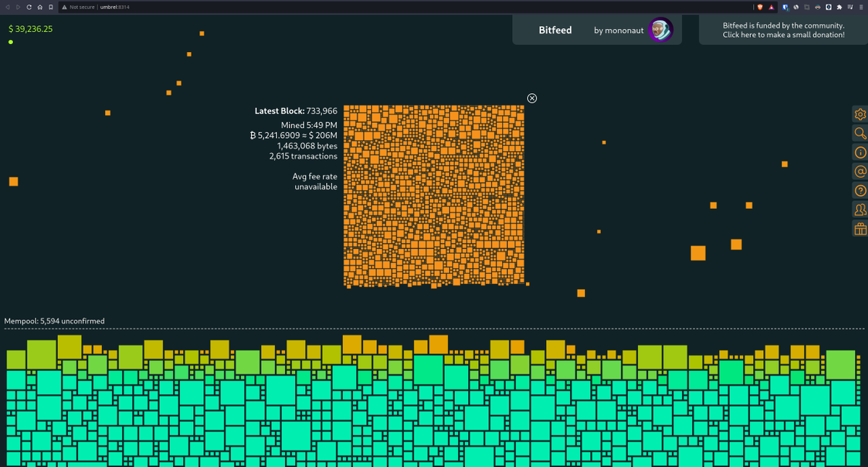This screenshot has height=467, width=868.
Task: Reload the page with the browser refresh icon
Action: pyautogui.click(x=27, y=7)
